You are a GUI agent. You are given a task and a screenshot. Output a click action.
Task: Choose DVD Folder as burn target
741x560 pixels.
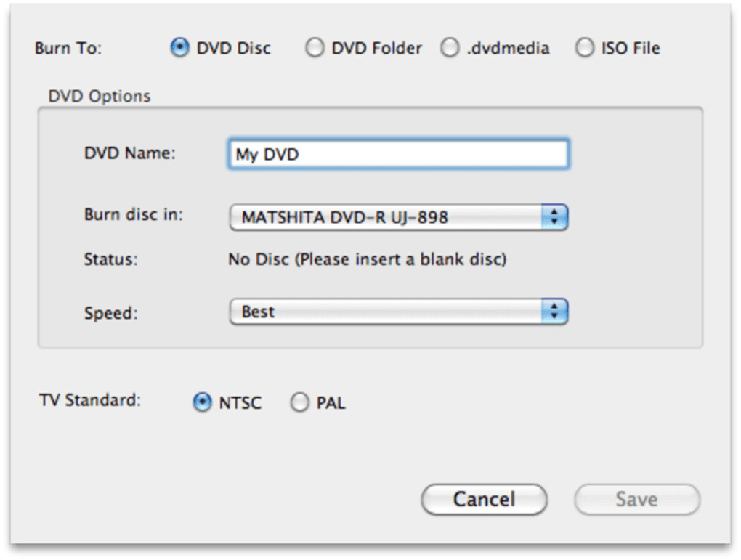315,49
